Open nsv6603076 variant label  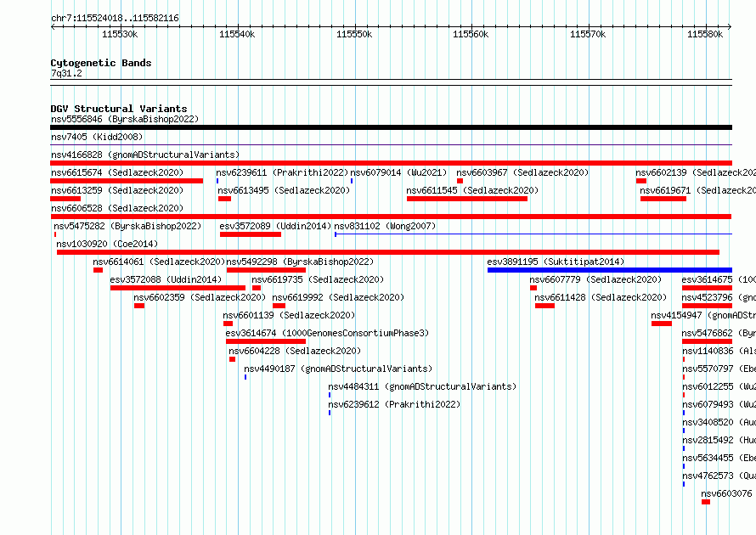click(728, 493)
